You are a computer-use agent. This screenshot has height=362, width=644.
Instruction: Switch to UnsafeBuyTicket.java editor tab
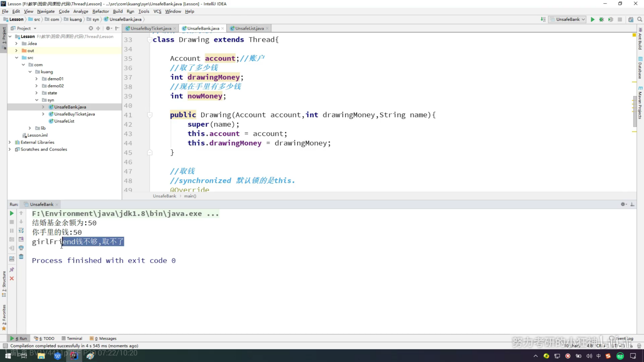151,28
